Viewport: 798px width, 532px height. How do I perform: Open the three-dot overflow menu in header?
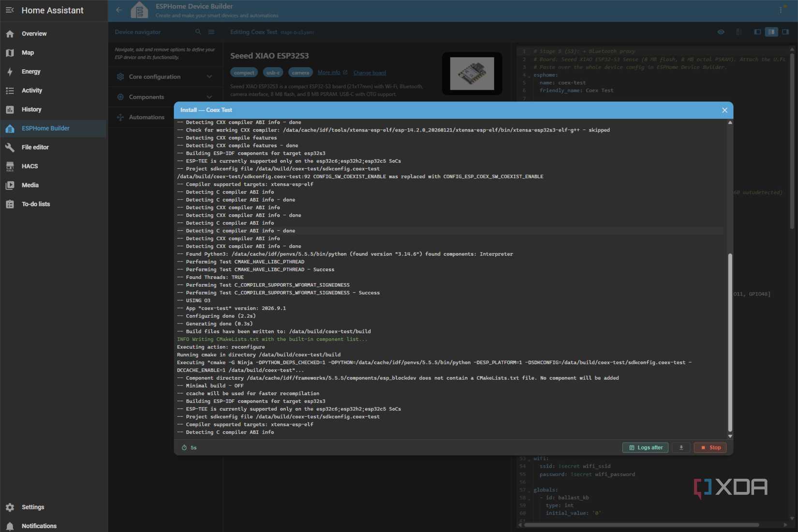pyautogui.click(x=781, y=10)
